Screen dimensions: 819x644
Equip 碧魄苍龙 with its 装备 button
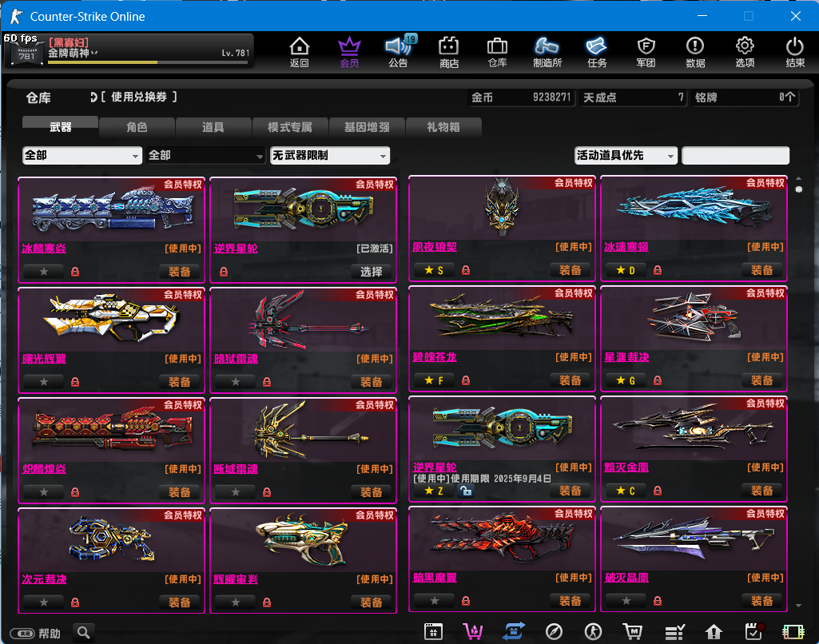coord(571,380)
